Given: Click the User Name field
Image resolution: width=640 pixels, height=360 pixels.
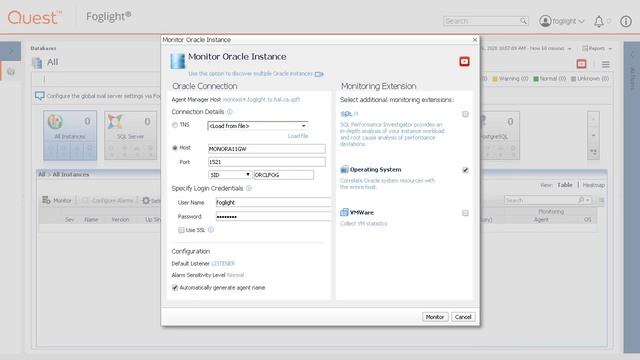Looking at the screenshot, I should coord(273,202).
